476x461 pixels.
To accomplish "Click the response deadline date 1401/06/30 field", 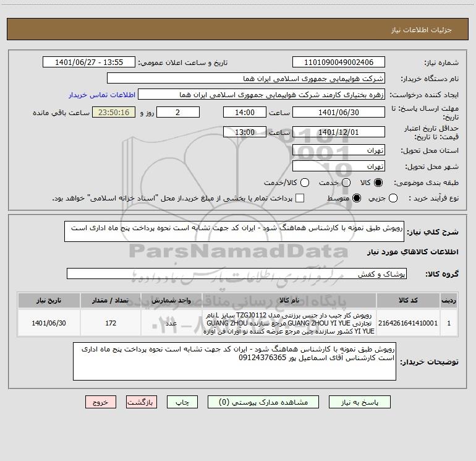I will coord(339,112).
